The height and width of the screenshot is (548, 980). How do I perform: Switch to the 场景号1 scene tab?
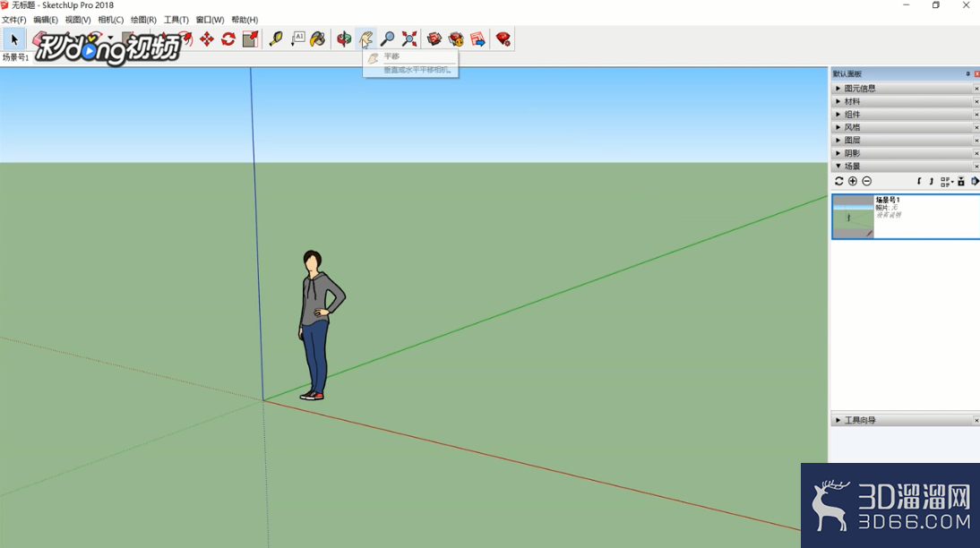click(15, 57)
